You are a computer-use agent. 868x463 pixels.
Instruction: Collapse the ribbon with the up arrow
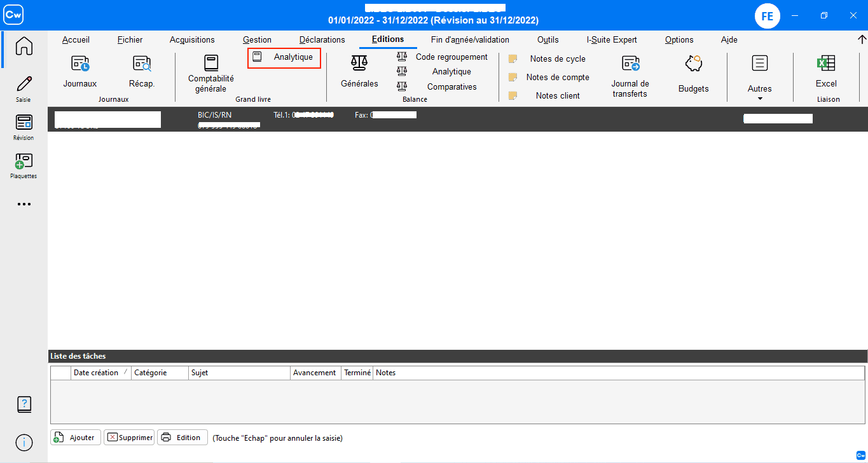[862, 39]
